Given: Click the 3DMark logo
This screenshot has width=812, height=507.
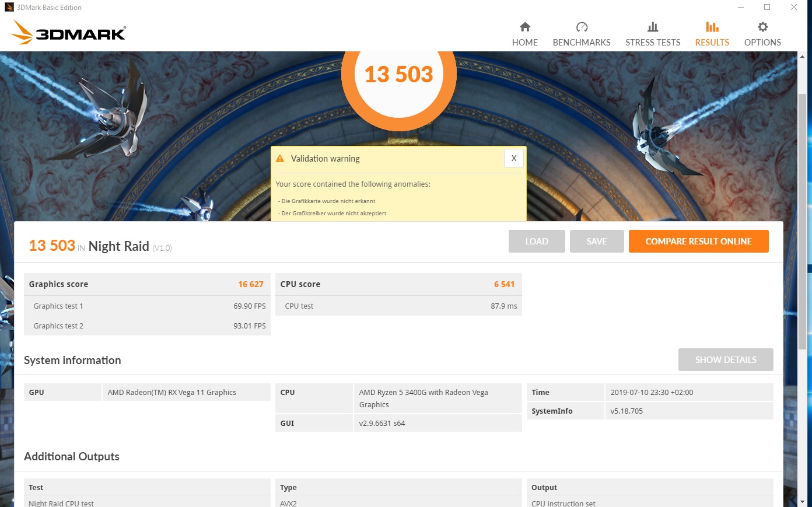Looking at the screenshot, I should coord(68,33).
